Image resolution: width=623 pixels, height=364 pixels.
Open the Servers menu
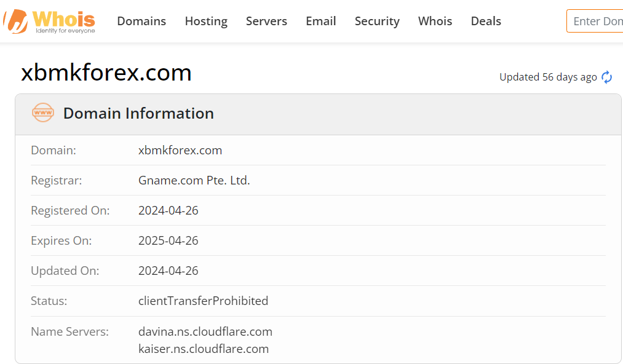pyautogui.click(x=266, y=21)
